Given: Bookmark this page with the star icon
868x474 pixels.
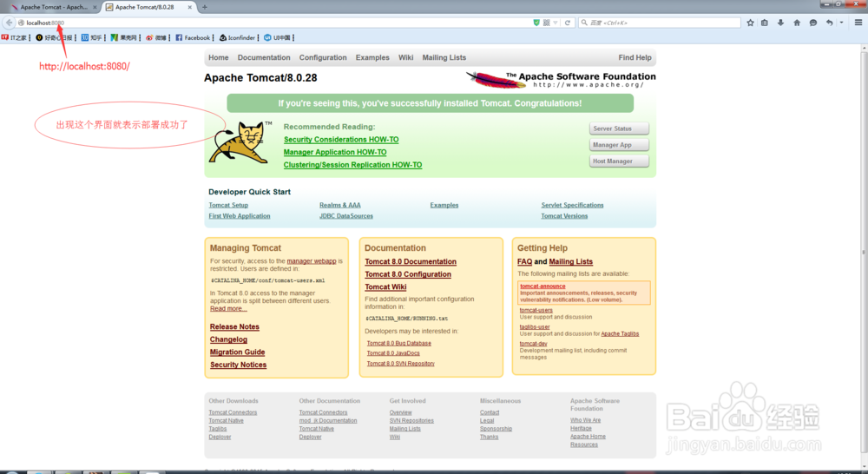Looking at the screenshot, I should [x=750, y=23].
